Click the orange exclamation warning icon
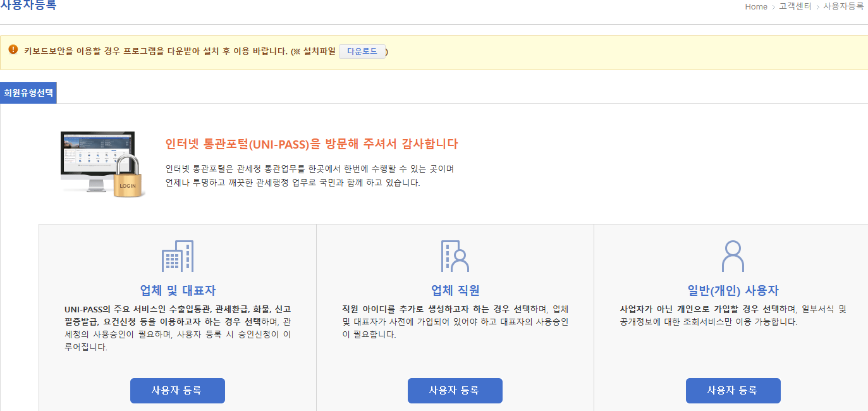 (13, 50)
